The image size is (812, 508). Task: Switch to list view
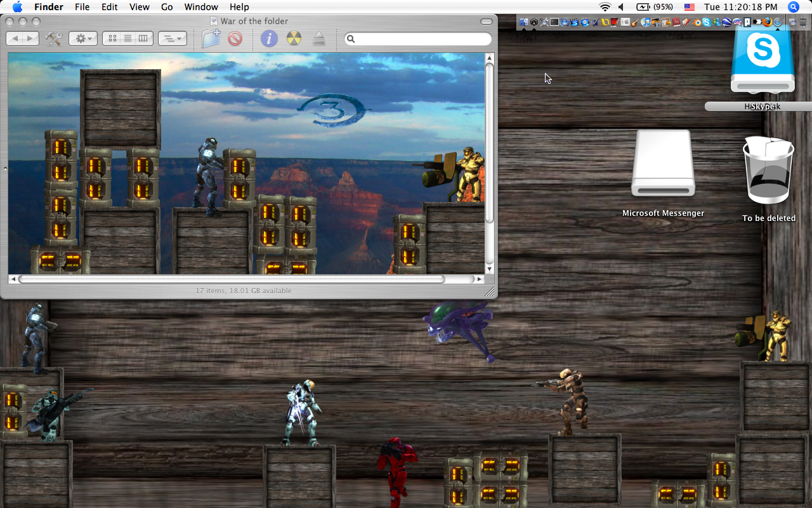coord(128,39)
